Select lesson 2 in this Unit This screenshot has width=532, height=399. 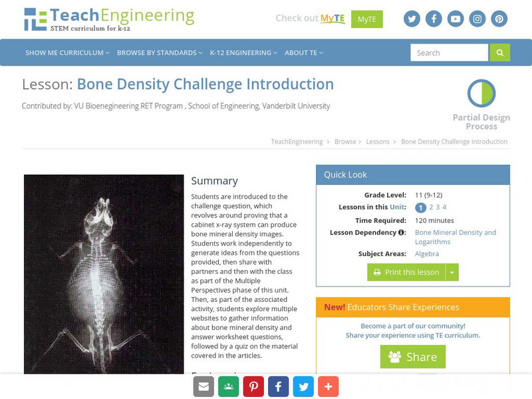click(x=432, y=206)
